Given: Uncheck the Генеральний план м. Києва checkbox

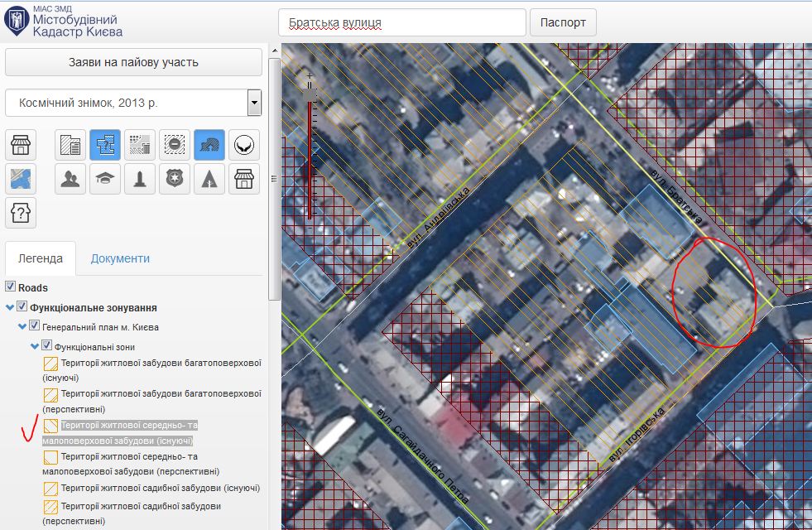Looking at the screenshot, I should (35, 327).
